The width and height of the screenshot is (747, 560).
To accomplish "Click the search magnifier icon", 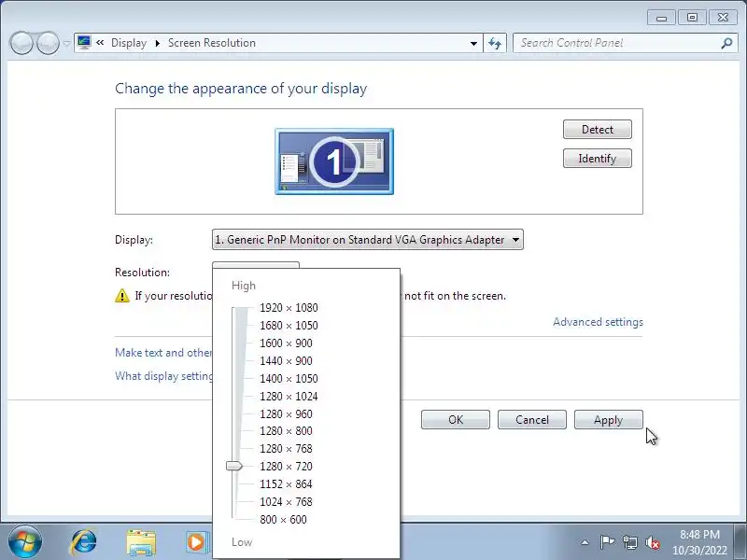I will point(726,43).
